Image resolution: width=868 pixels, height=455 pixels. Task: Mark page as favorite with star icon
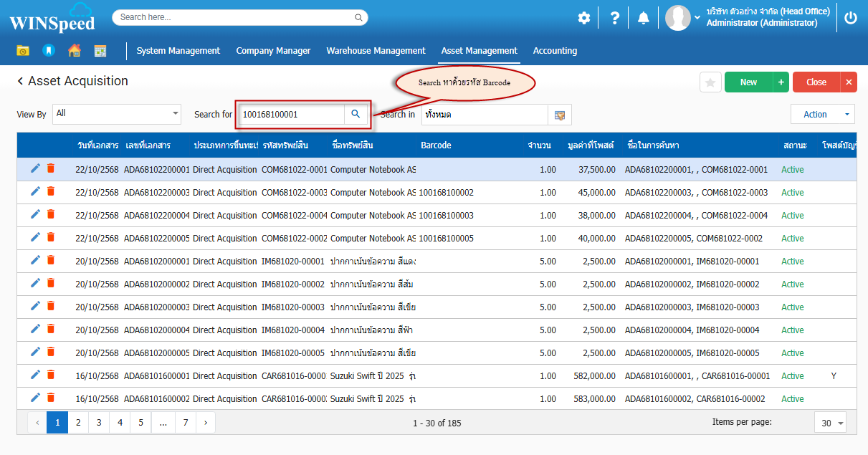point(710,82)
